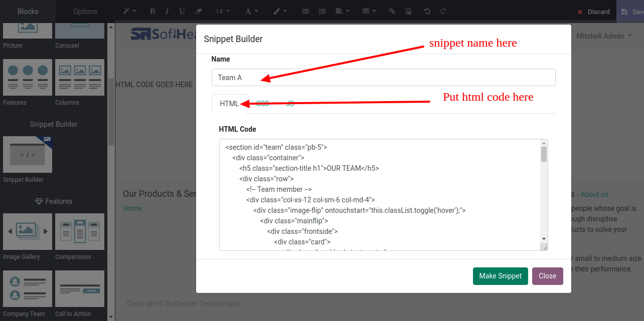Click the Copyright Softhealer Technologies text

coord(184,303)
